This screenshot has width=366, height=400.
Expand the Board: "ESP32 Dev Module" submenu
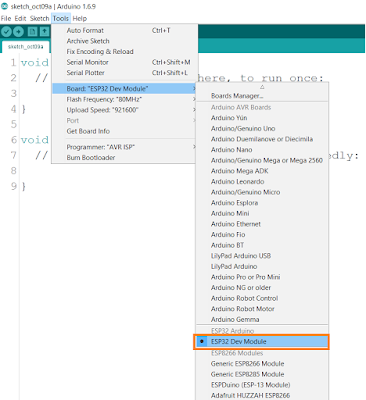tap(124, 89)
